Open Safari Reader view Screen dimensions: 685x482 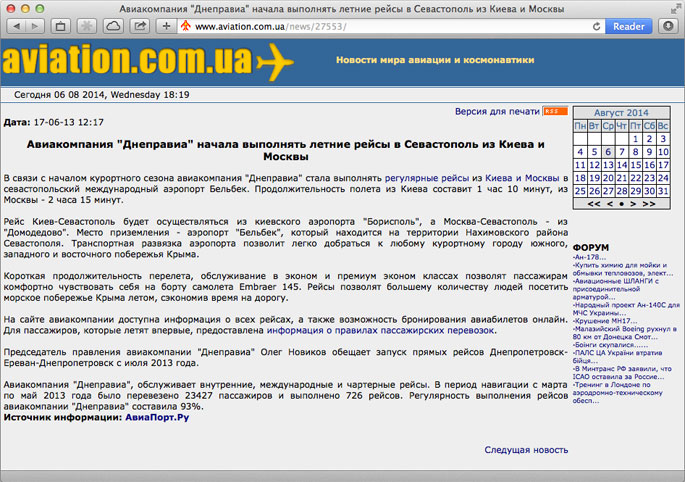point(628,26)
